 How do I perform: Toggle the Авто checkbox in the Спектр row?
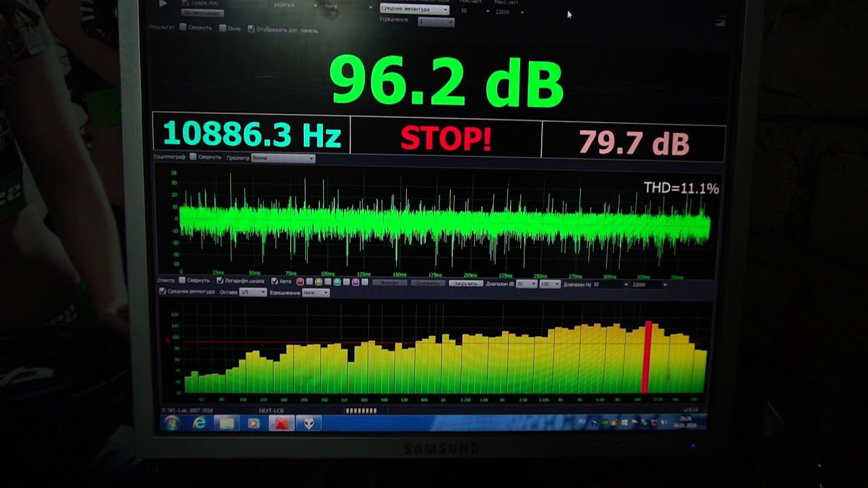275,281
